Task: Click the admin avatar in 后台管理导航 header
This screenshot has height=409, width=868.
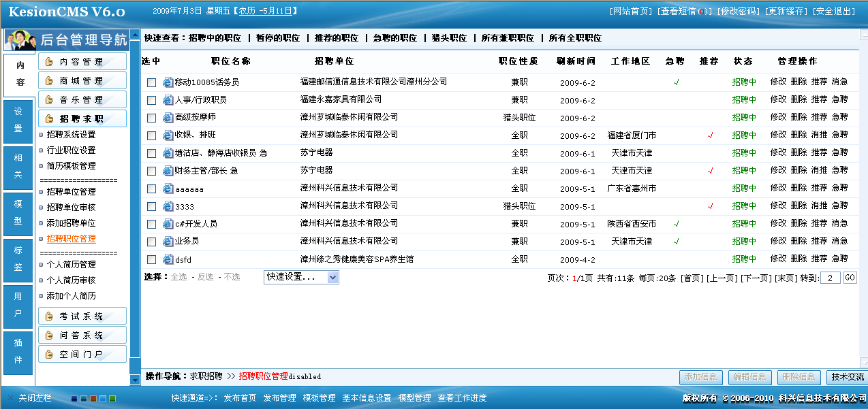Action: [x=20, y=41]
